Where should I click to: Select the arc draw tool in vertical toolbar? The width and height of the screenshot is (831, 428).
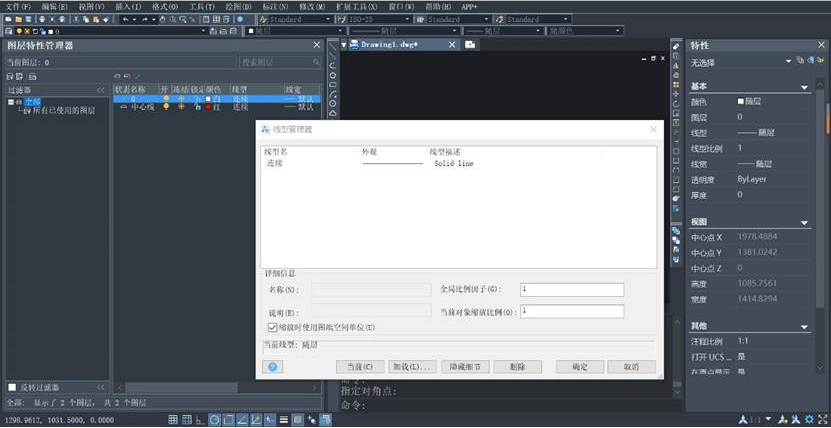(333, 94)
